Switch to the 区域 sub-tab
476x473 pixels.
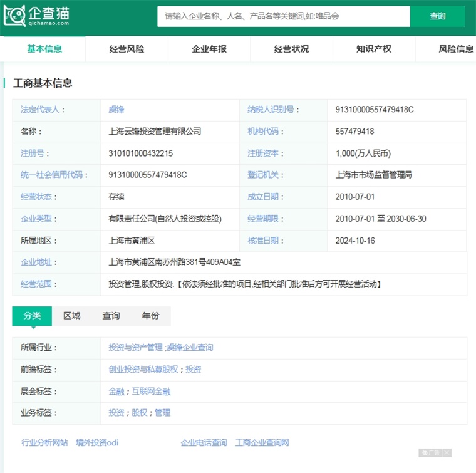coord(72,316)
